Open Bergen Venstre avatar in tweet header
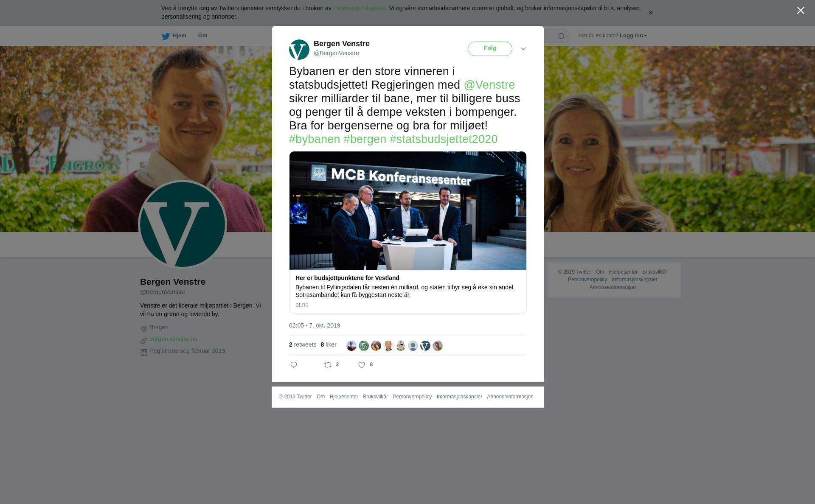815x504 pixels. tap(299, 50)
